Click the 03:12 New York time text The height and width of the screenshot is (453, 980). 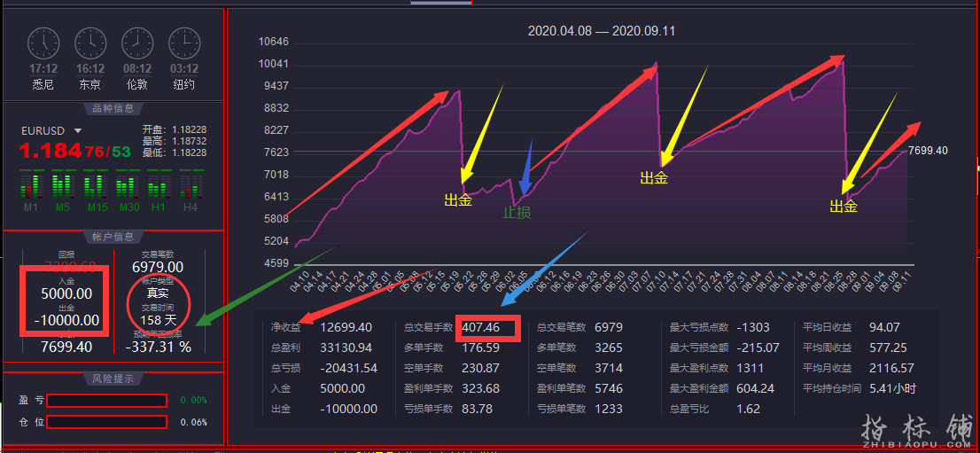coord(184,69)
